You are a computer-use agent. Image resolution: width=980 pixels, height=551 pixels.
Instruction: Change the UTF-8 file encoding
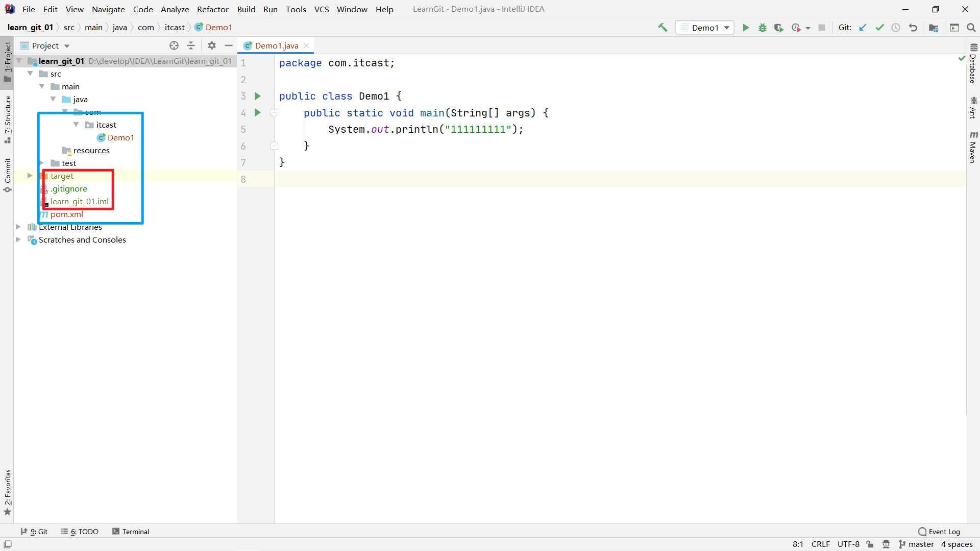coord(848,544)
